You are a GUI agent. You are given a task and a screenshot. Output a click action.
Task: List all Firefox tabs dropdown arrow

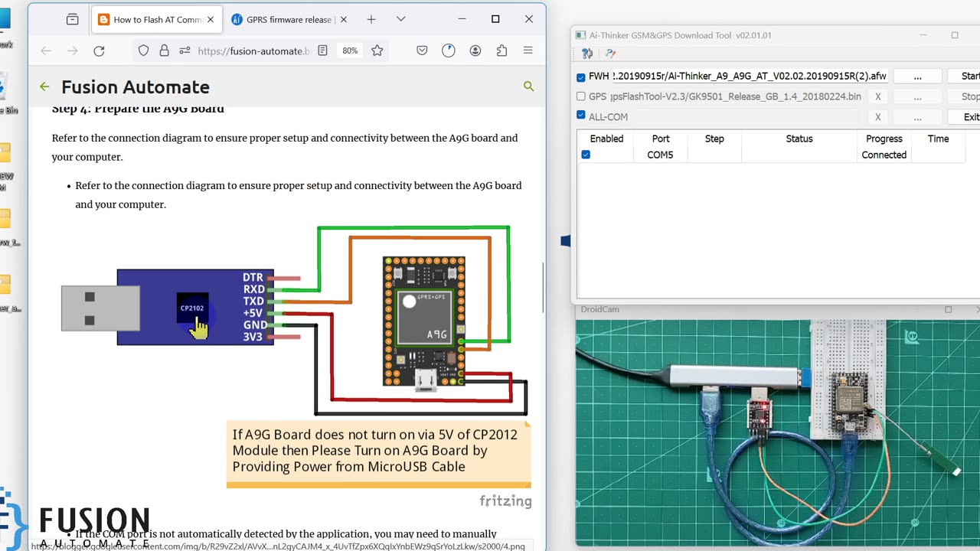click(x=401, y=19)
